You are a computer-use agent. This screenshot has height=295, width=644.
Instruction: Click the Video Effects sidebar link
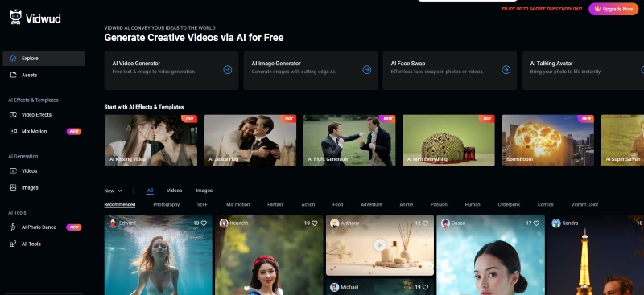(36, 114)
